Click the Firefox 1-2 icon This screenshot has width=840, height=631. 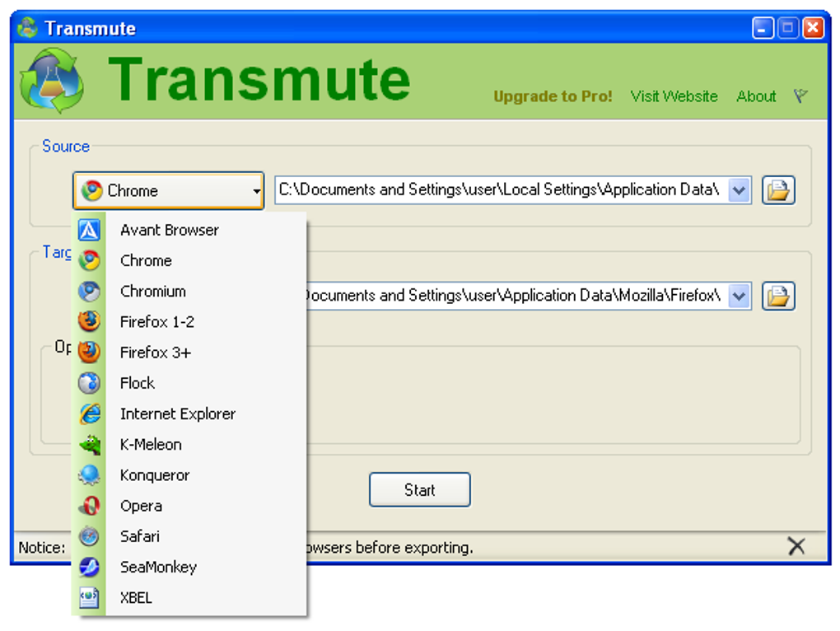(x=89, y=321)
